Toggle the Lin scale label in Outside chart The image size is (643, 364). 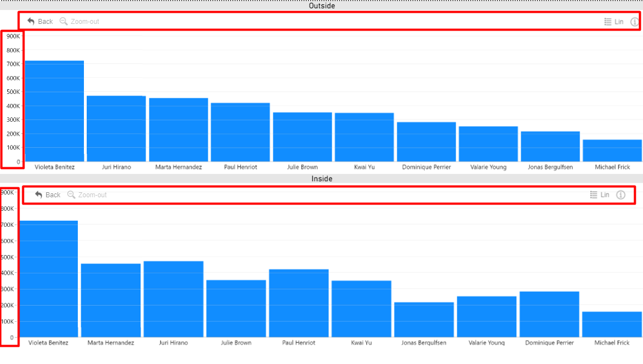[619, 22]
